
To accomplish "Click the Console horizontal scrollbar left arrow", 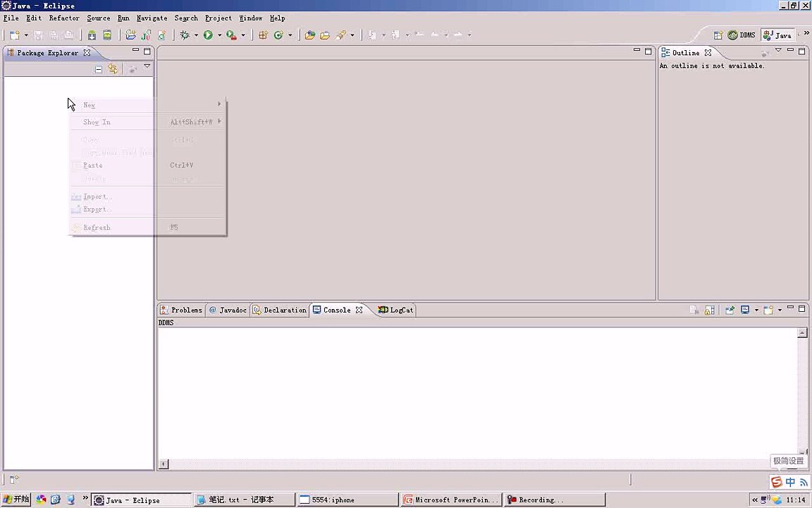I will click(x=164, y=464).
